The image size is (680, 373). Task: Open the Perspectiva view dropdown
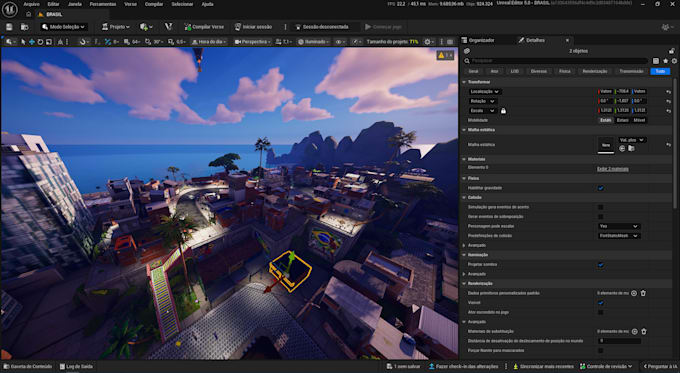pyautogui.click(x=252, y=42)
